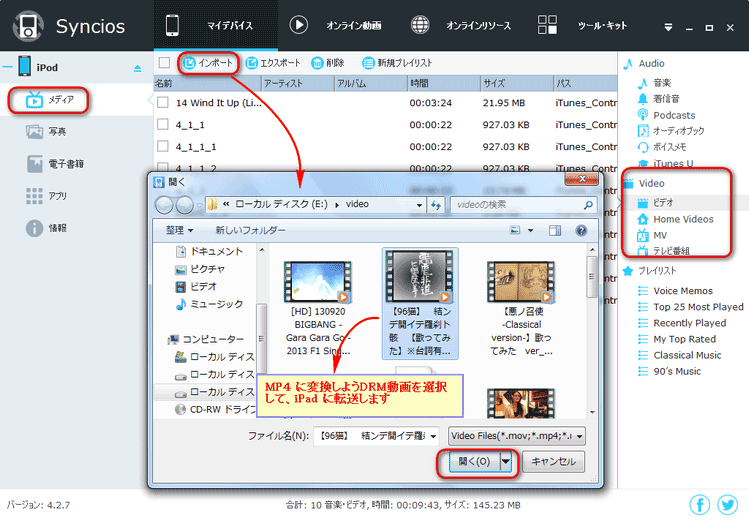Open dialog help icon
Image resolution: width=749 pixels, height=521 pixels.
[x=581, y=231]
